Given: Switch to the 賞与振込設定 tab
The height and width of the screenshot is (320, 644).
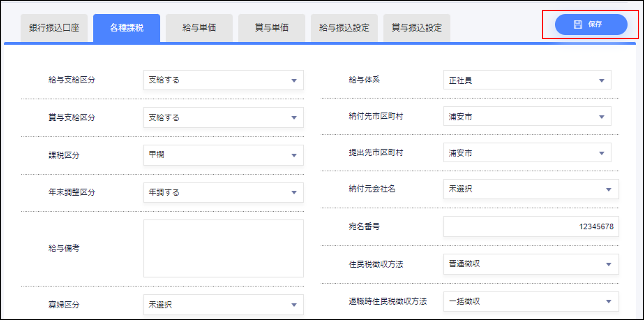Looking at the screenshot, I should tap(417, 28).
